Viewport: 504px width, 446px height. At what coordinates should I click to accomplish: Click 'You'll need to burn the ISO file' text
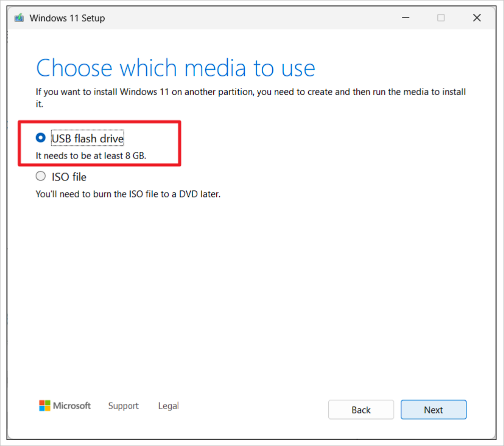[128, 194]
